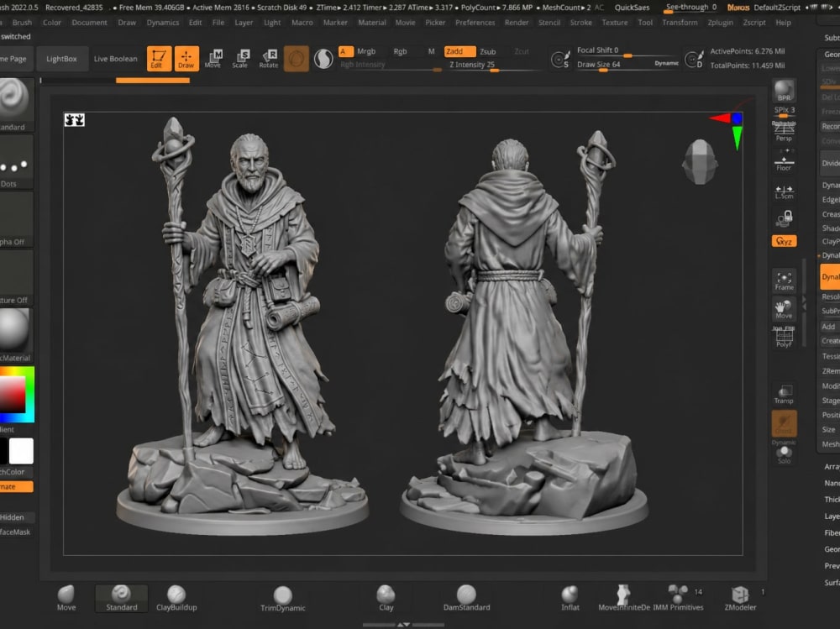Viewport: 840px width, 629px height.
Task: Select the DamStandard brush
Action: (466, 599)
